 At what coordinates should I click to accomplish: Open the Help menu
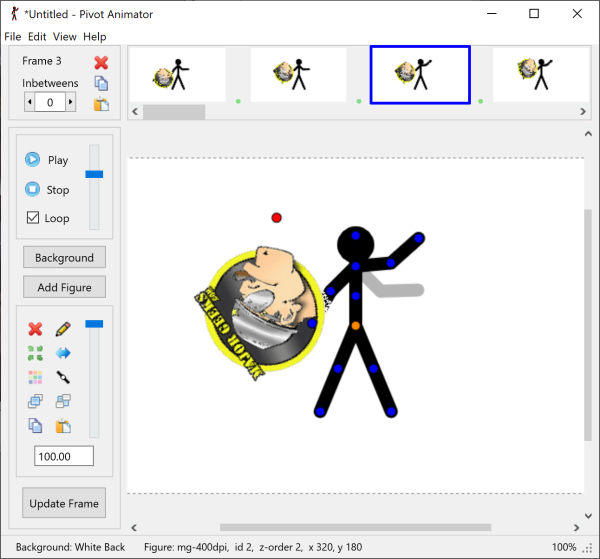pos(95,37)
